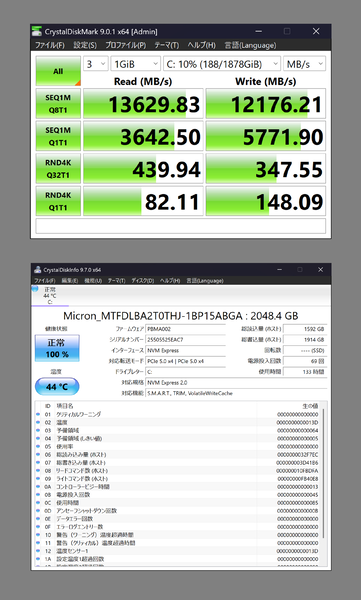Open ファイル(F) menu in CrystalDiskInfo
This screenshot has height=600, width=361.
pos(45,280)
